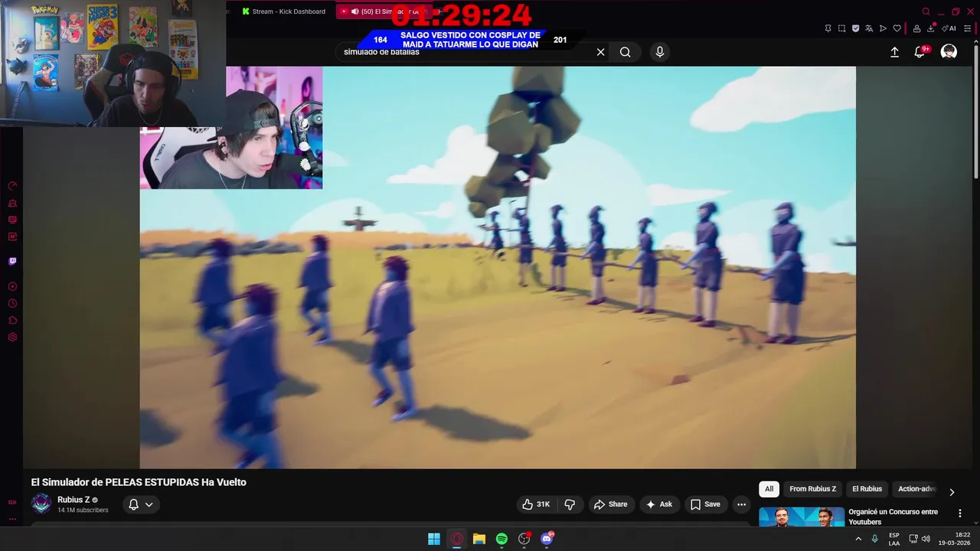This screenshot has width=980, height=551.
Task: Select the All filter chip
Action: [769, 489]
